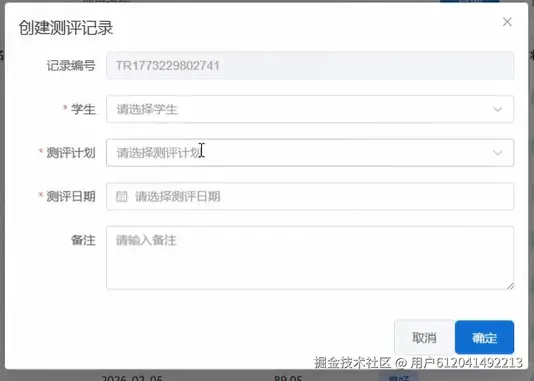Viewport: 534px width, 381px height.
Task: Click the 记录编号 field TR1773229802741
Action: [310, 65]
